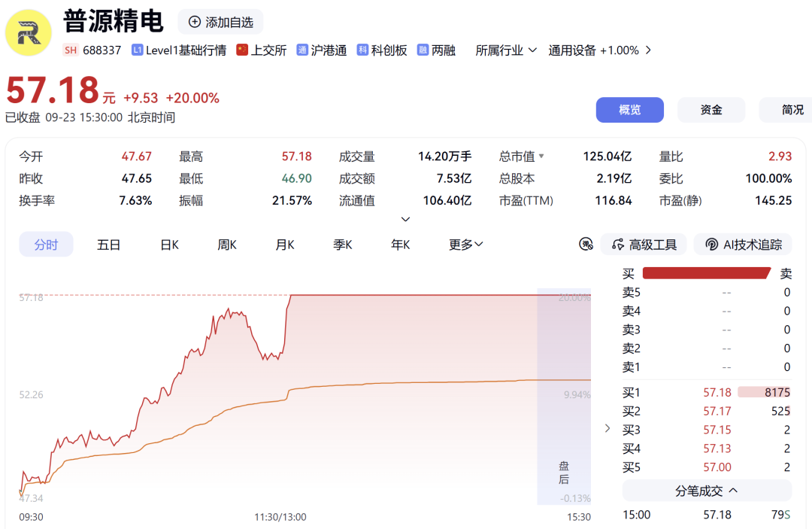Screen dimensions: 812x529
Task: Select the 日K chart tab
Action: coord(169,245)
